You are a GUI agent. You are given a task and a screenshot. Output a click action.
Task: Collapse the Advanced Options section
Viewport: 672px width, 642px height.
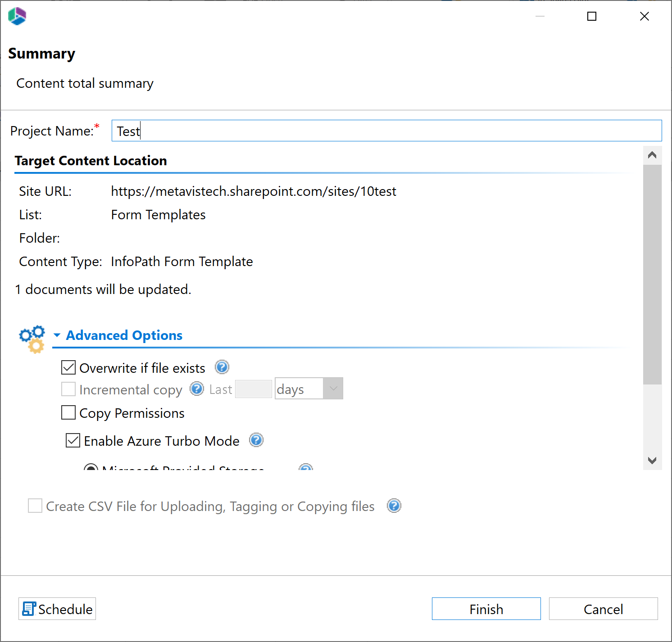[57, 335]
